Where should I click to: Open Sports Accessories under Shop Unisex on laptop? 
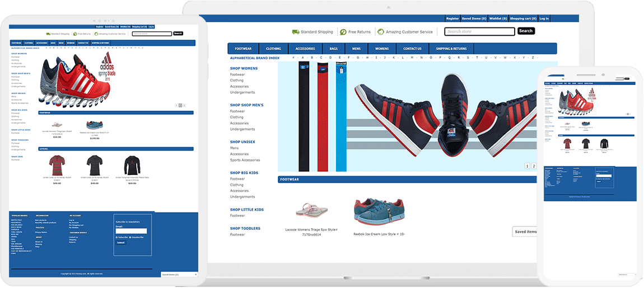pyautogui.click(x=245, y=160)
